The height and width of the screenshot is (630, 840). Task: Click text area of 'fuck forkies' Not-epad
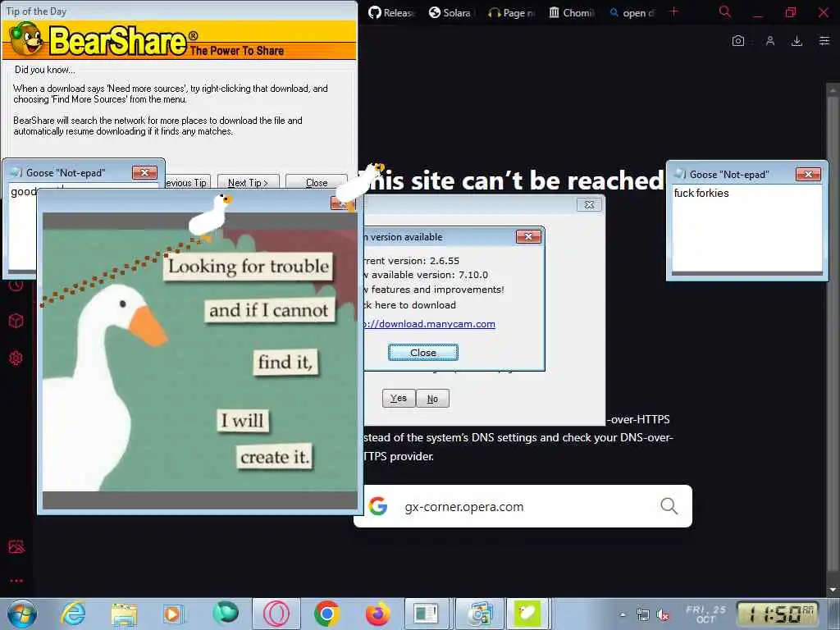(x=746, y=228)
